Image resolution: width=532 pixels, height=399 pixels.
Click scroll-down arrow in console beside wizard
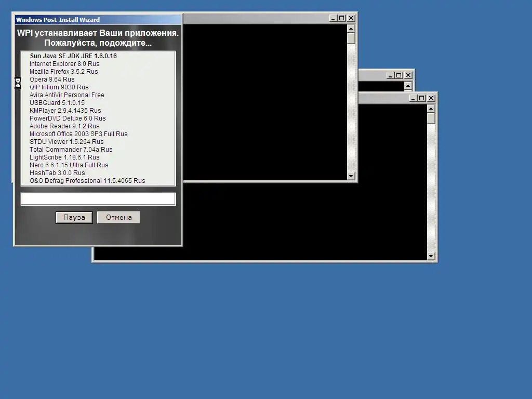(x=351, y=176)
